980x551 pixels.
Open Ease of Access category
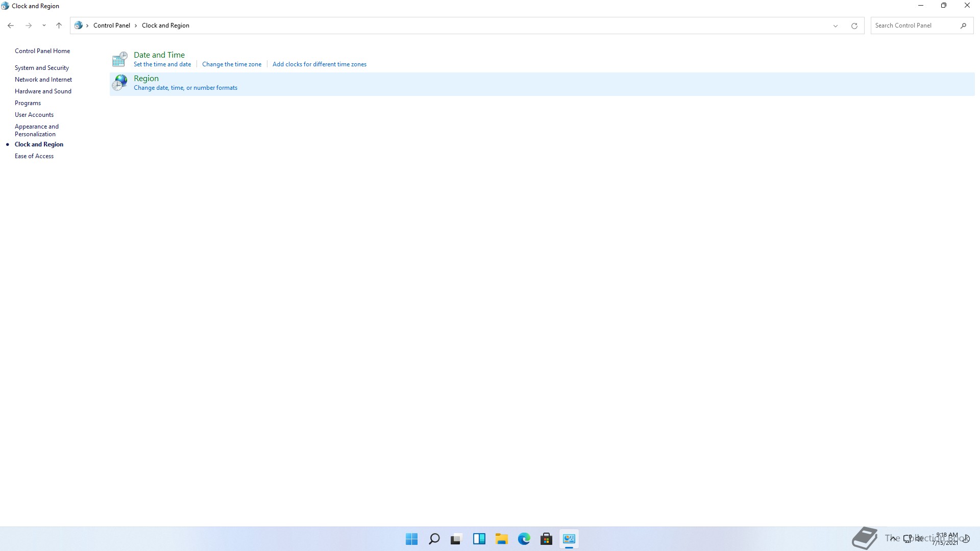click(34, 156)
